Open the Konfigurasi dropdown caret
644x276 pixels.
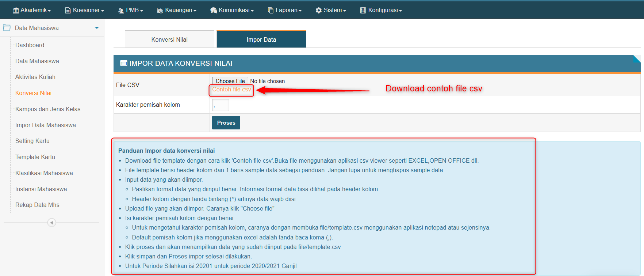(400, 11)
